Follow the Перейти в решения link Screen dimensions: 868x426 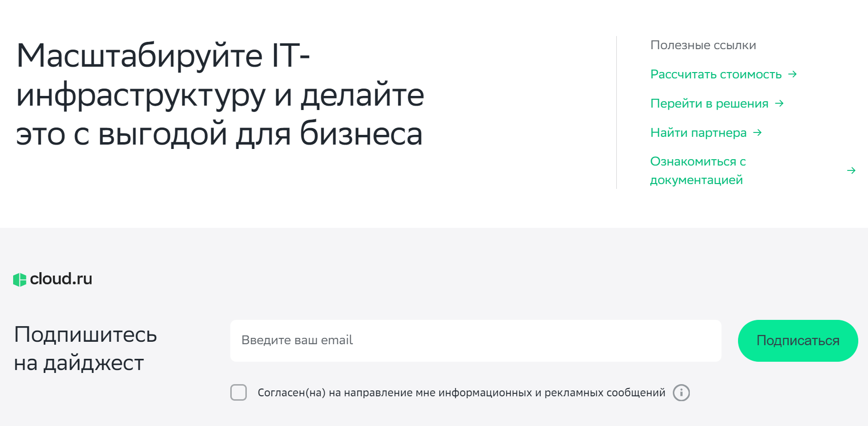coord(709,103)
